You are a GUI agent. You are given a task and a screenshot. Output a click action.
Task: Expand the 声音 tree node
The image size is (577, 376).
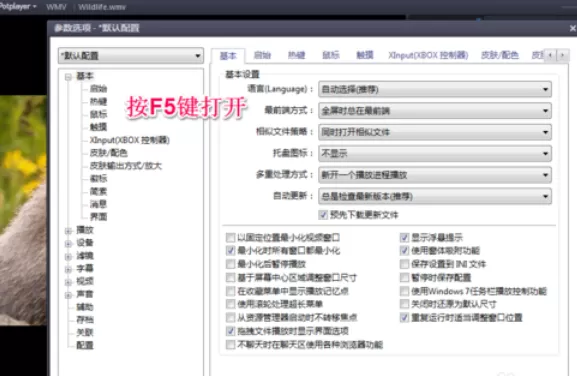click(x=68, y=295)
